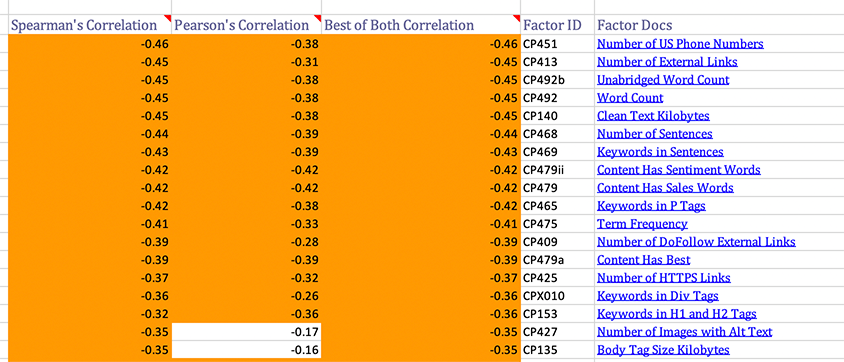Open the Keywords in P Tags link

click(651, 205)
